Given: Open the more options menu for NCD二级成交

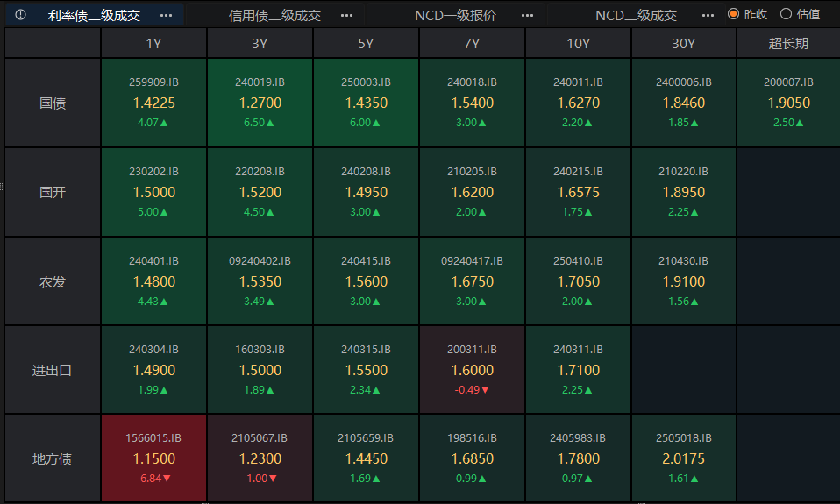Looking at the screenshot, I should [x=708, y=16].
